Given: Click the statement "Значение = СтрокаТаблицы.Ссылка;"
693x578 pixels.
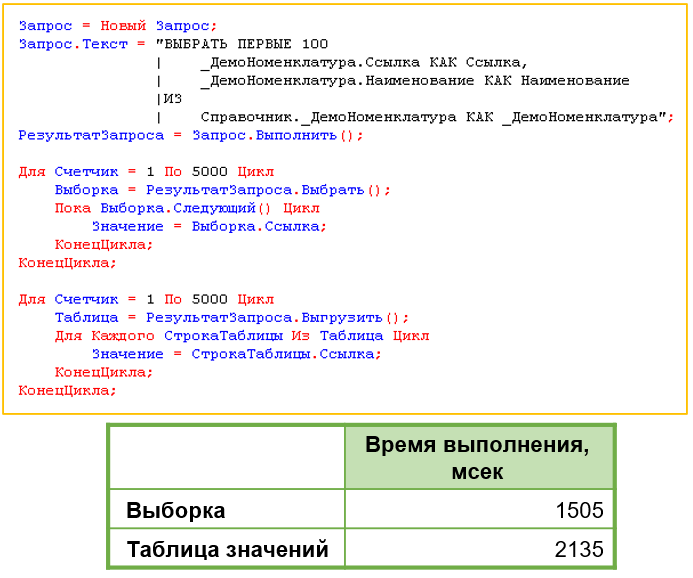Looking at the screenshot, I should (236, 354).
